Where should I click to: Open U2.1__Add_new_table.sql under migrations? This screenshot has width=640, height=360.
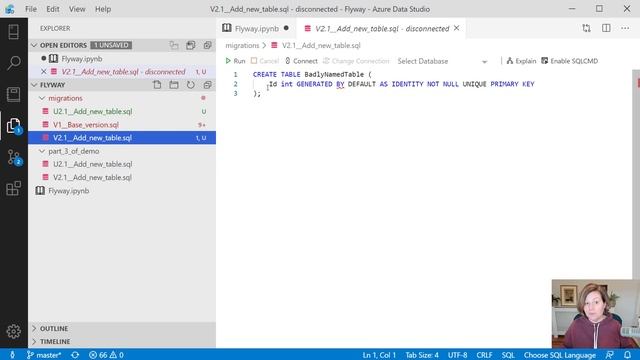[x=122, y=111]
